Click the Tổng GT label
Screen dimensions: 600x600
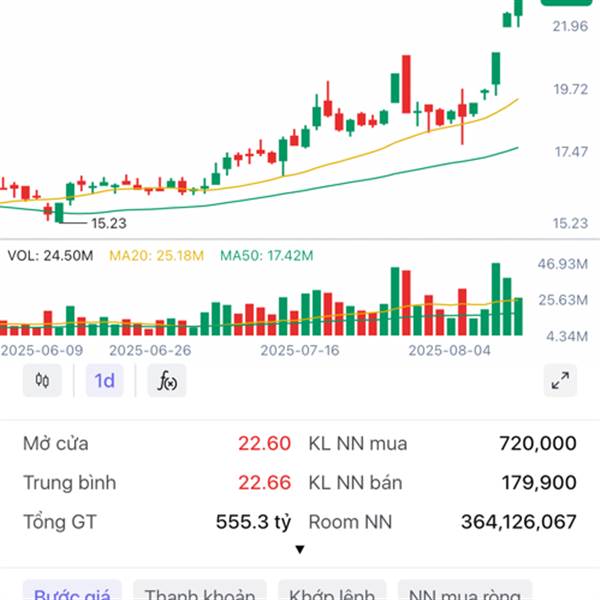[x=60, y=522]
